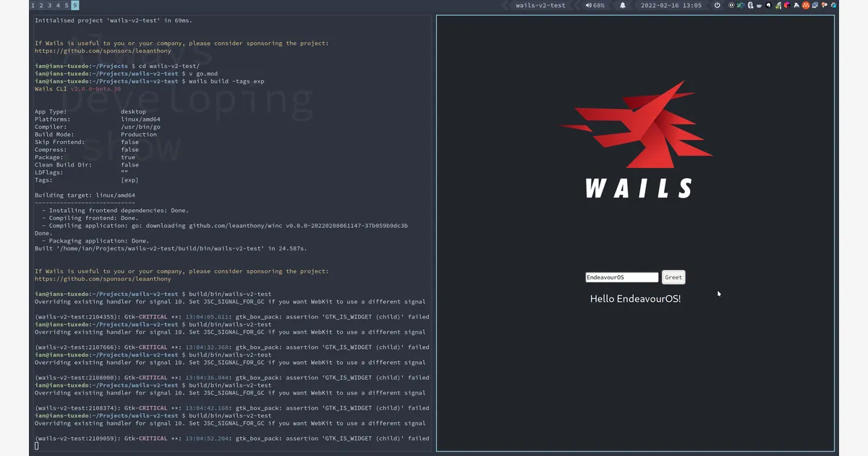Switch to workspace 1
This screenshot has width=868, height=456.
coord(33,5)
